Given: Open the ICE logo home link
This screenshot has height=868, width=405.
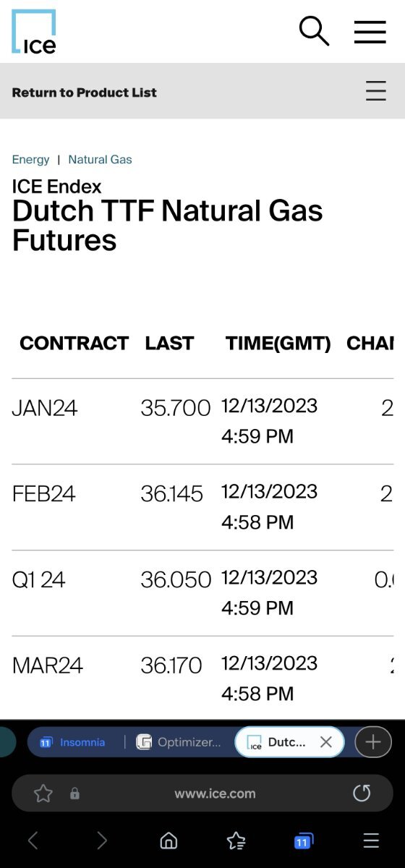Looking at the screenshot, I should point(33,32).
